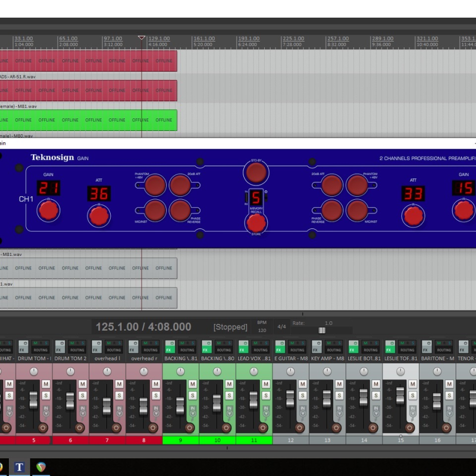Open the IN input dropdown on LEAD VOX
The image size is (476, 476).
point(266,411)
